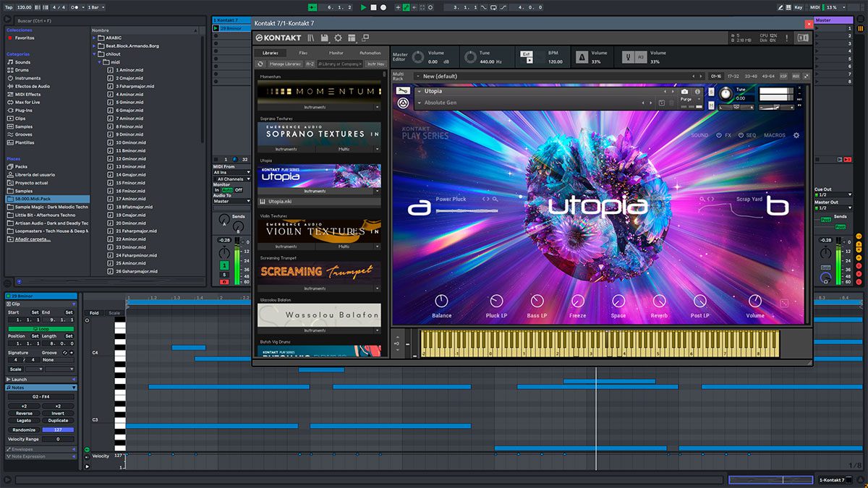Click the groove commit arrow icon in Clip
868x488 pixels.
click(72, 353)
